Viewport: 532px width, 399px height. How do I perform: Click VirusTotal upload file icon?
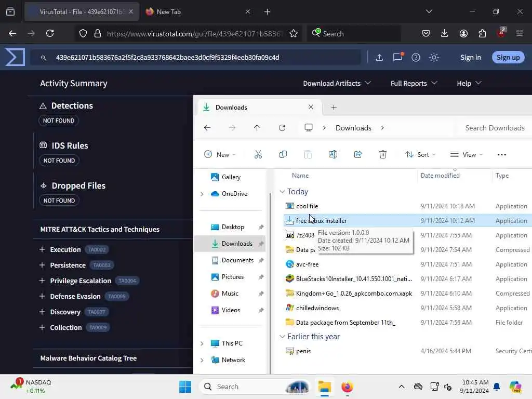(379, 57)
